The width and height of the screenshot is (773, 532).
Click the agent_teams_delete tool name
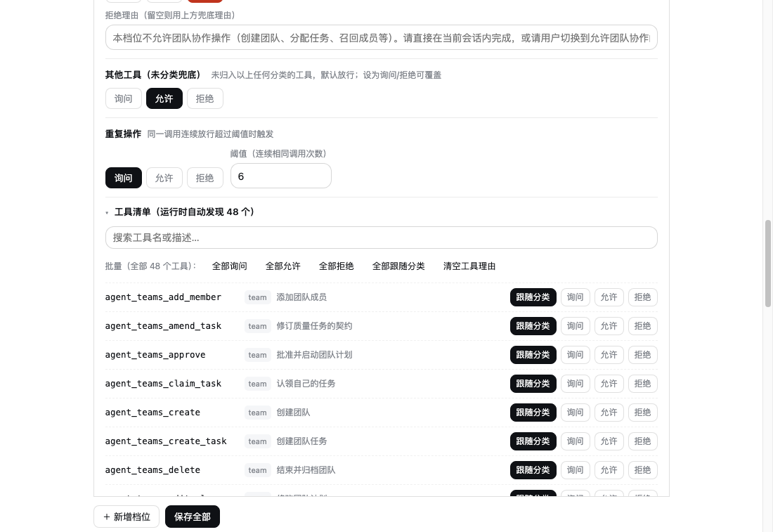click(152, 470)
